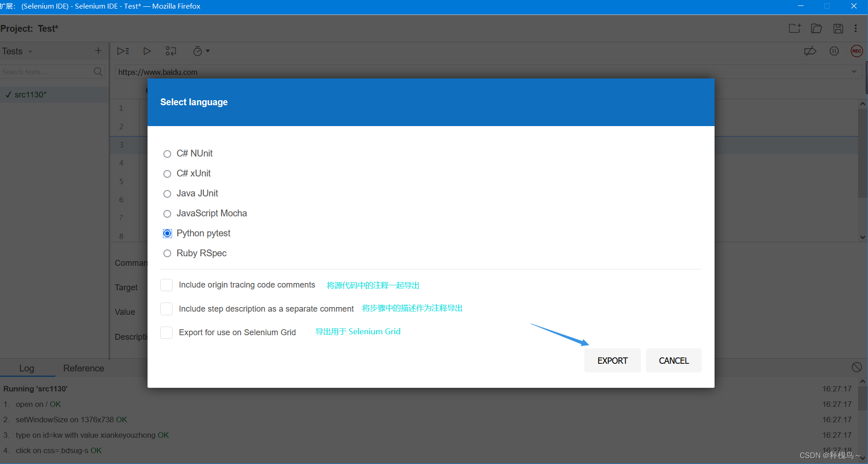Click pause on exceptions icon
Viewport: 868px width, 464px height.
point(834,51)
